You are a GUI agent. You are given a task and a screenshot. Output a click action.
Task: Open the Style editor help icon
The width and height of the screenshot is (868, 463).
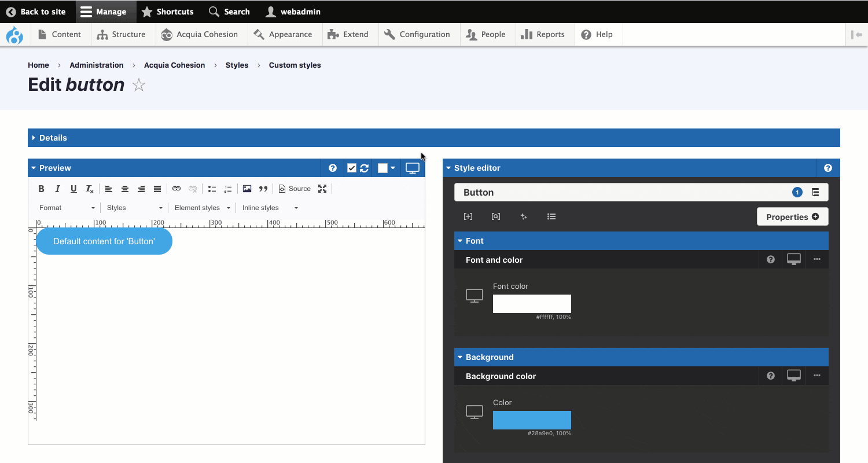pos(827,168)
